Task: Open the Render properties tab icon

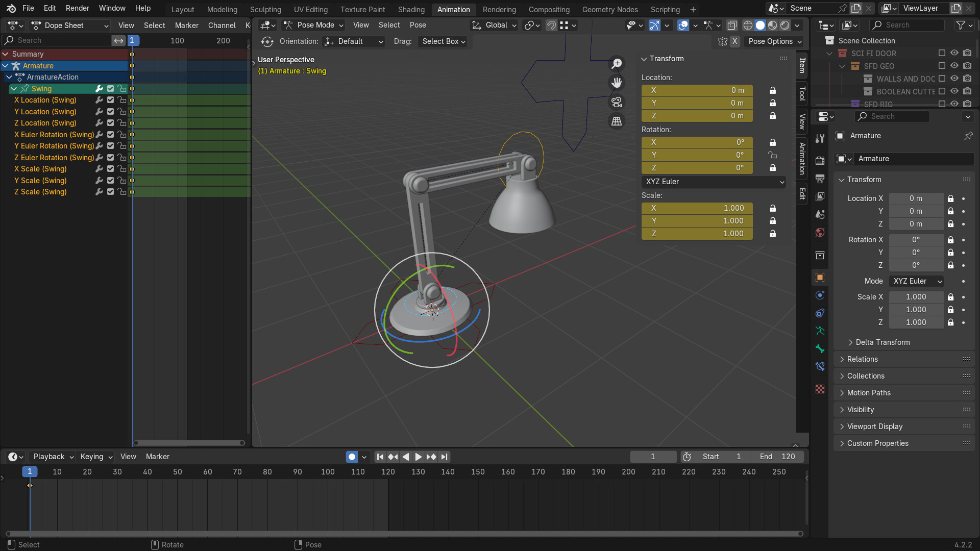Action: (x=820, y=160)
